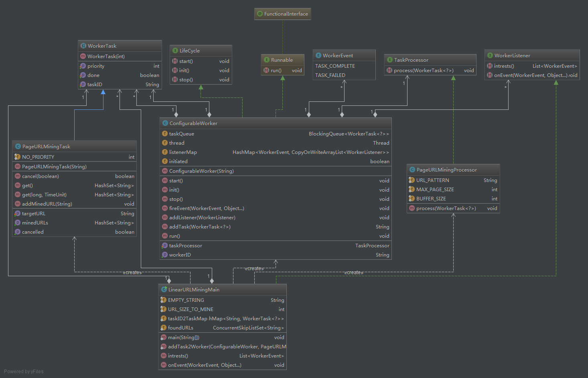Click the URL_SIZE_TO_MINE constant row
The height and width of the screenshot is (378, 588).
pos(223,309)
